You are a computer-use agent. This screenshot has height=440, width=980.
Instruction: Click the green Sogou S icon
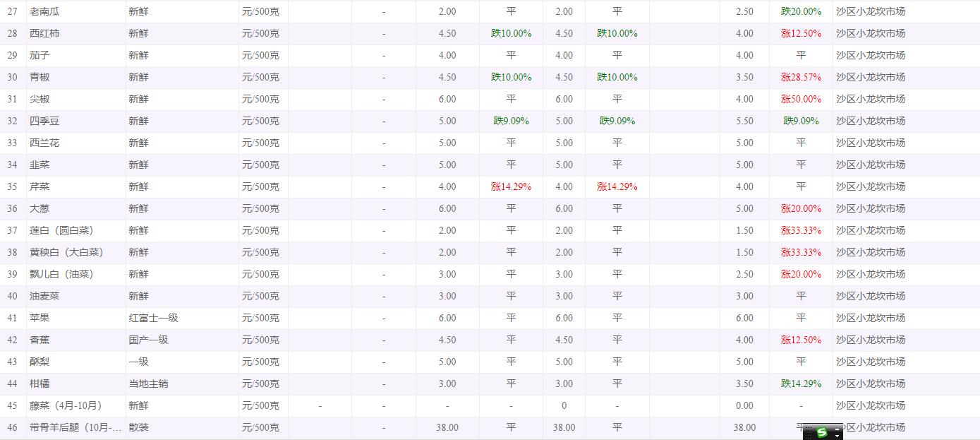pyautogui.click(x=822, y=432)
